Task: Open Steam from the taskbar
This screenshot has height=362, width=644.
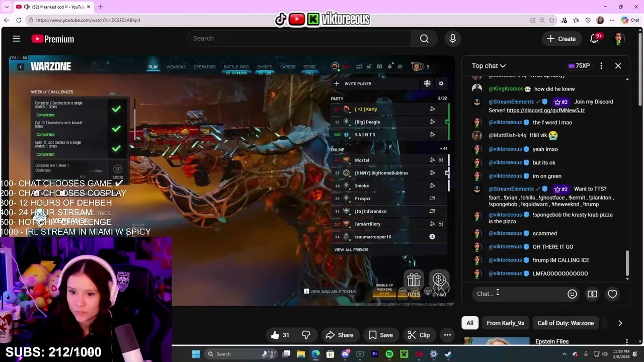Action: [x=448, y=354]
